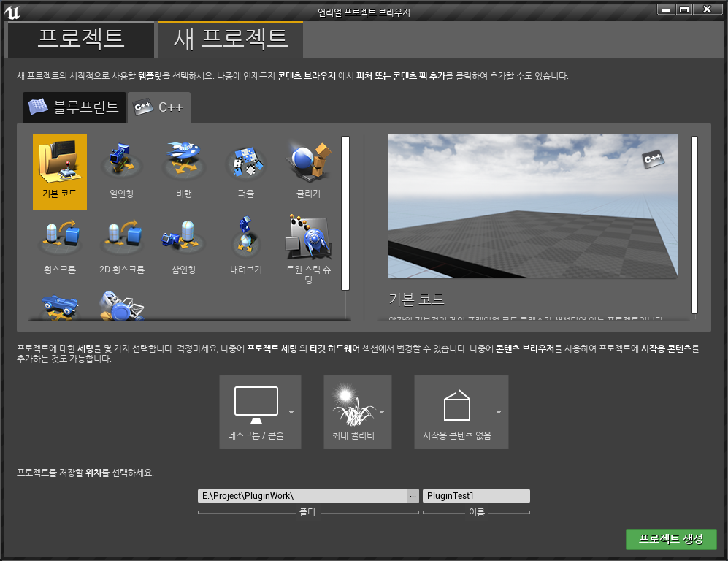Open the 시작용 콘텐츠 없음 dropdown arrow

(498, 412)
